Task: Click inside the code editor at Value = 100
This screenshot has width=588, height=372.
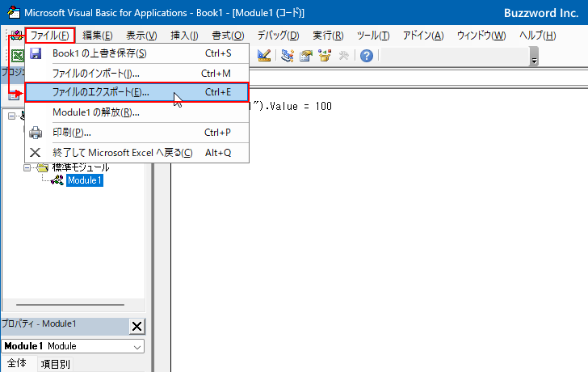Action: click(x=300, y=106)
